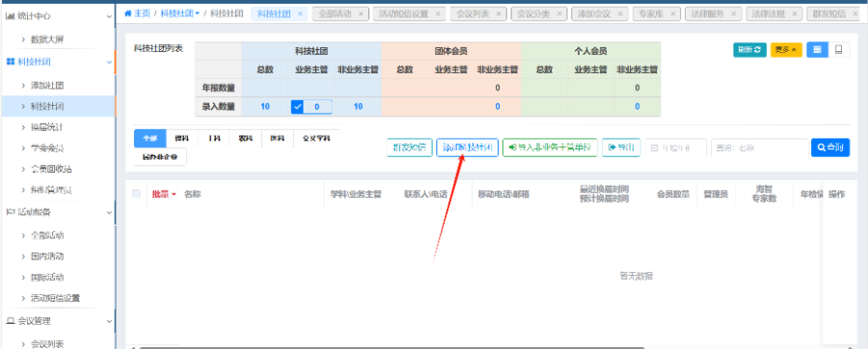Collapse the 活动 sidebar section

point(109,212)
